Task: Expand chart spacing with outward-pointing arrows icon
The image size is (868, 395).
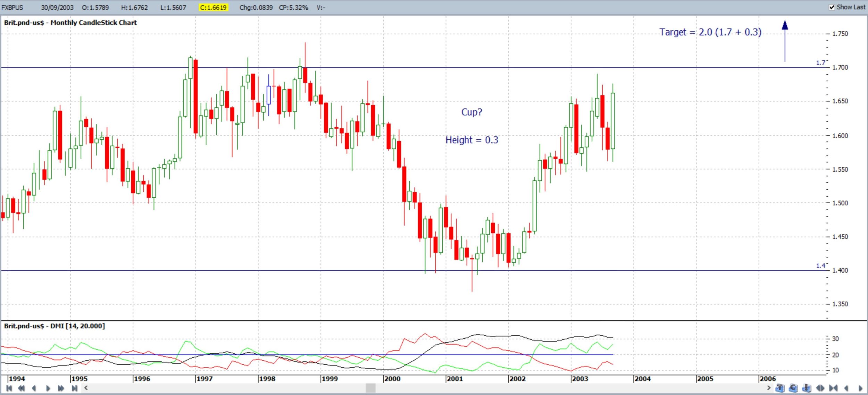Action: click(820, 388)
